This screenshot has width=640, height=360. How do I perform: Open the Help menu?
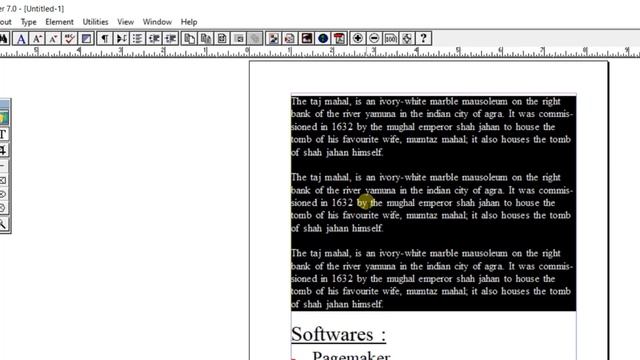tap(189, 22)
